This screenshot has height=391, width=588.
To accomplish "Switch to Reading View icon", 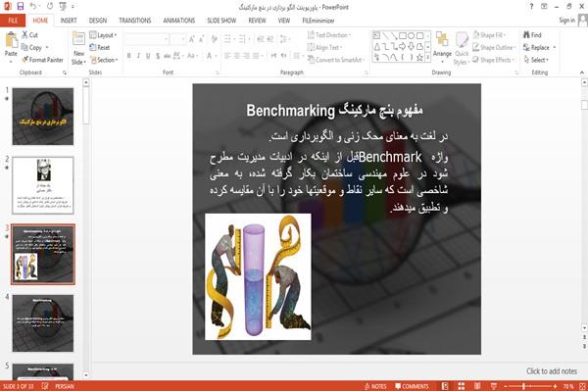I will point(477,386).
